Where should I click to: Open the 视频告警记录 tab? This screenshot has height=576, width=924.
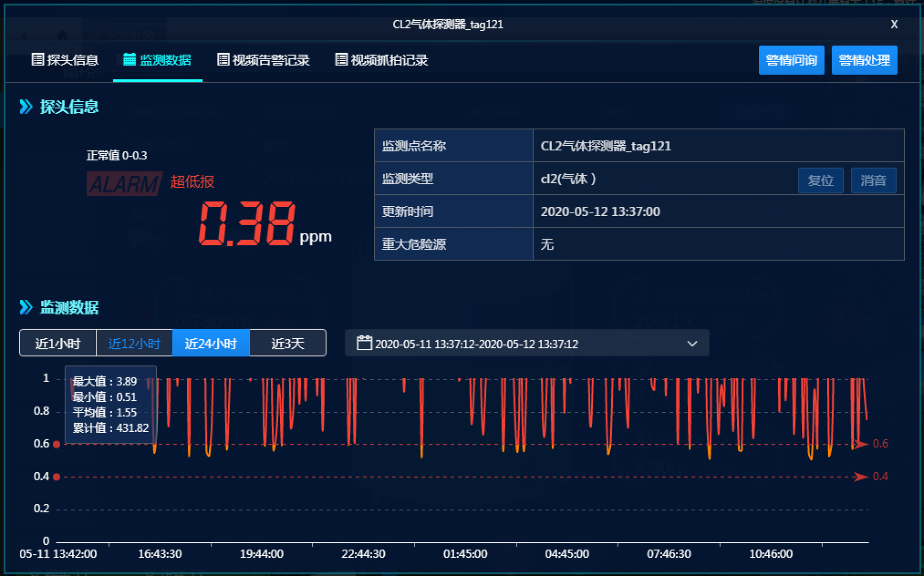270,60
